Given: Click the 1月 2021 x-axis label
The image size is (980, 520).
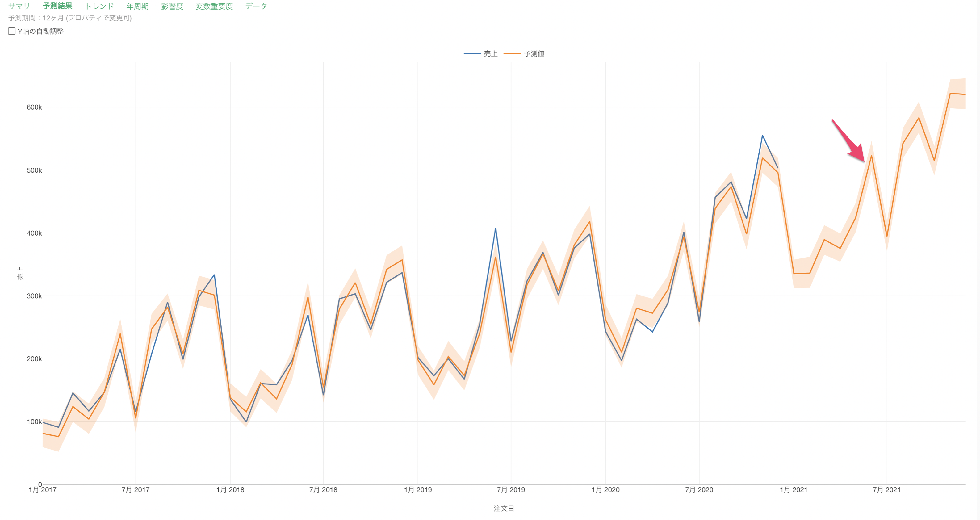Looking at the screenshot, I should coord(793,489).
